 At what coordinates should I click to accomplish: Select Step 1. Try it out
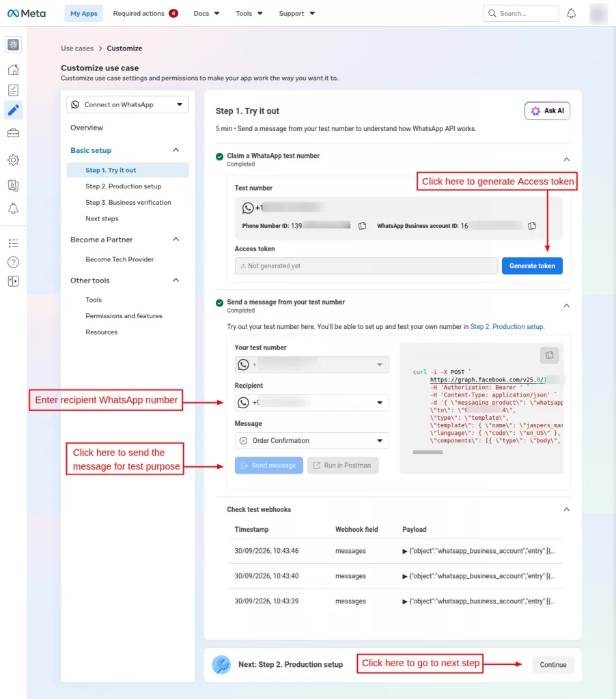pyautogui.click(x=128, y=170)
